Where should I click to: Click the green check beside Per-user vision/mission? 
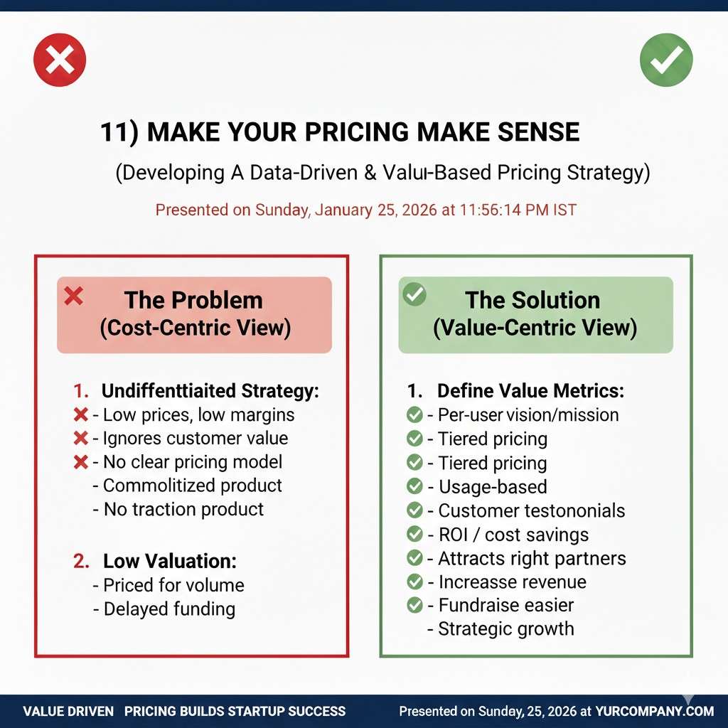[414, 415]
